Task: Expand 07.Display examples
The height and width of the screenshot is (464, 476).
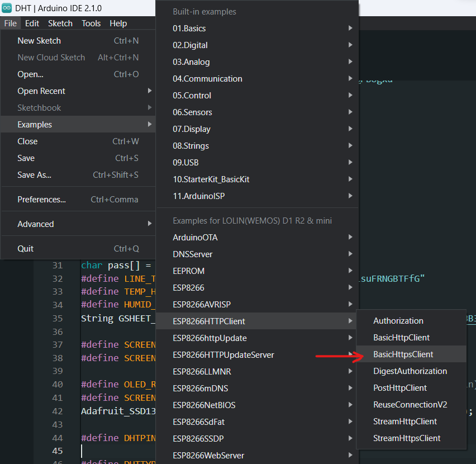Action: pyautogui.click(x=257, y=129)
